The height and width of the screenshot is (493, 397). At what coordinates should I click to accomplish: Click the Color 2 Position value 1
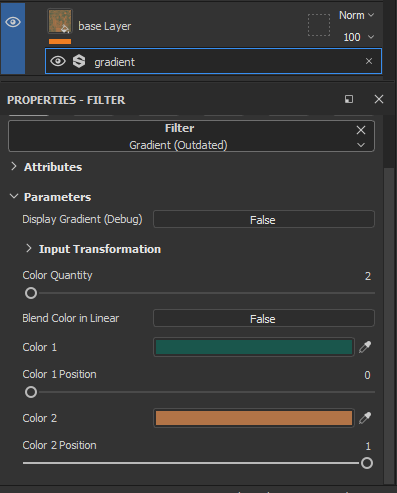point(368,446)
